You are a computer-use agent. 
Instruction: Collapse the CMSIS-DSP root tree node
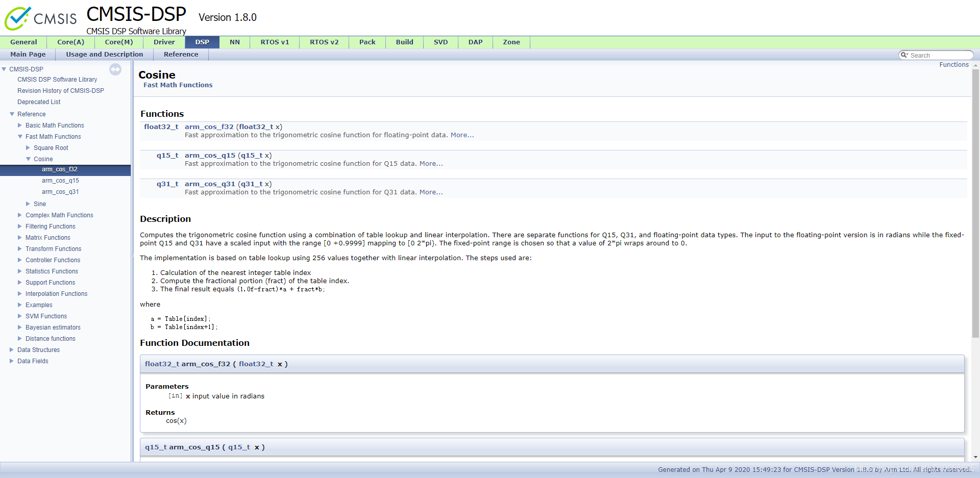pos(4,69)
